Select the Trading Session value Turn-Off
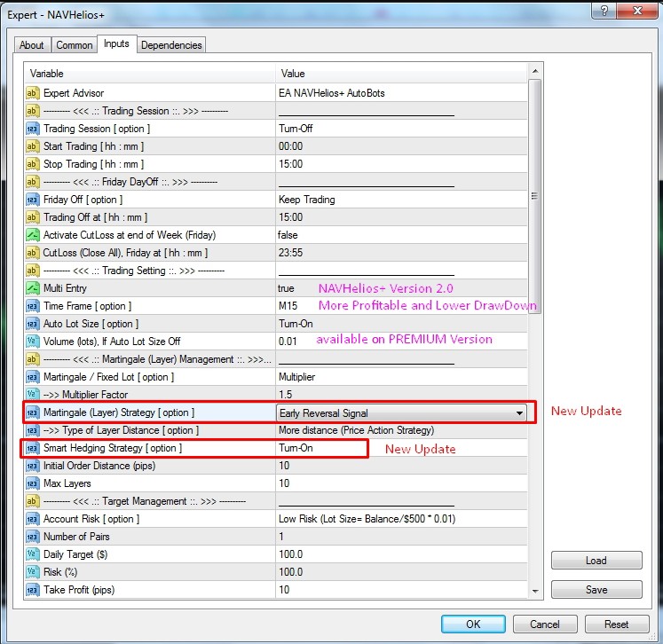 click(x=296, y=129)
